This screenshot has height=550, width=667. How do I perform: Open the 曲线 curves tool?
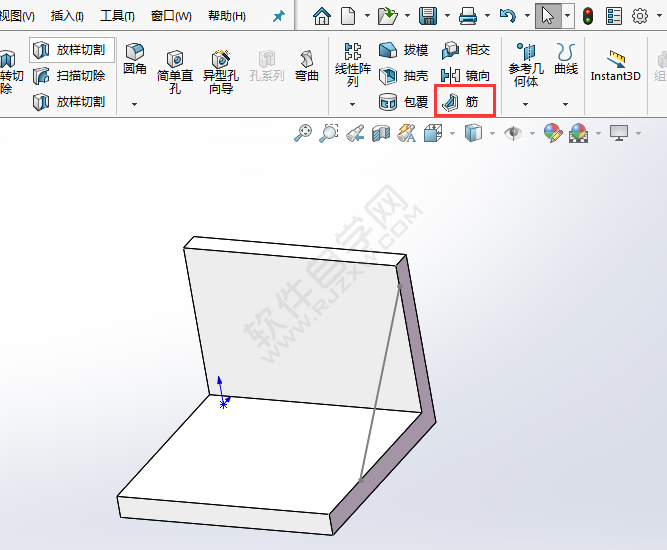pos(566,59)
